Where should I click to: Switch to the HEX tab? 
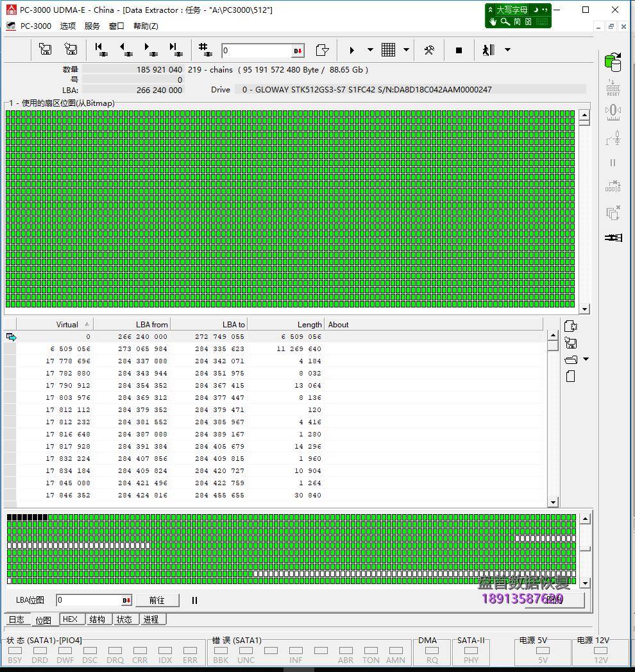pos(71,619)
